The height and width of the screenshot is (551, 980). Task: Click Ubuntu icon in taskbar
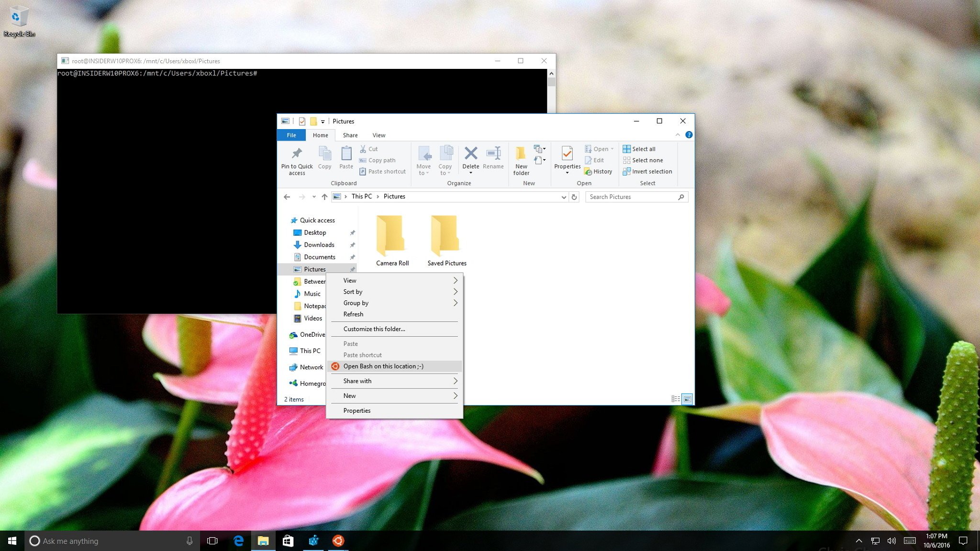(338, 540)
